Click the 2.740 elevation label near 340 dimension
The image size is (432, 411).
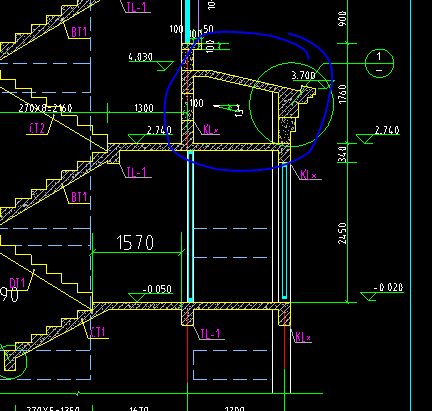[387, 130]
